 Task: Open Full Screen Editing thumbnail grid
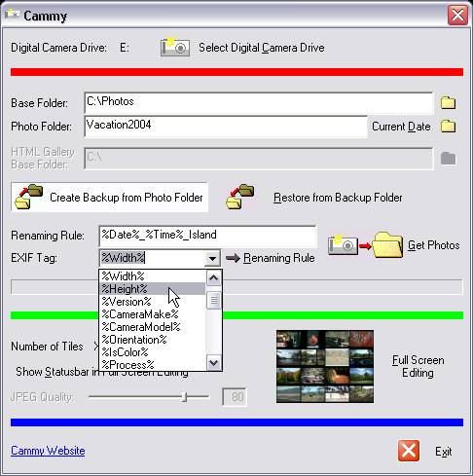point(325,367)
